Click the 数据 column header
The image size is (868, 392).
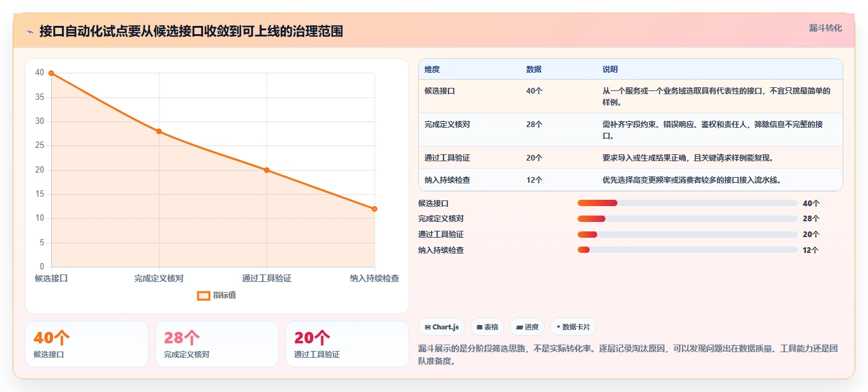coord(534,70)
